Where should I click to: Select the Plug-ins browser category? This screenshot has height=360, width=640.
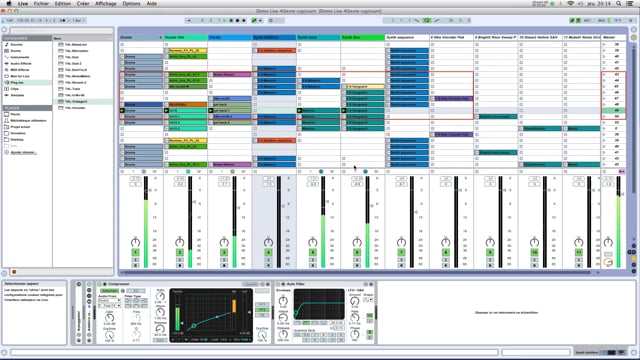point(17,82)
